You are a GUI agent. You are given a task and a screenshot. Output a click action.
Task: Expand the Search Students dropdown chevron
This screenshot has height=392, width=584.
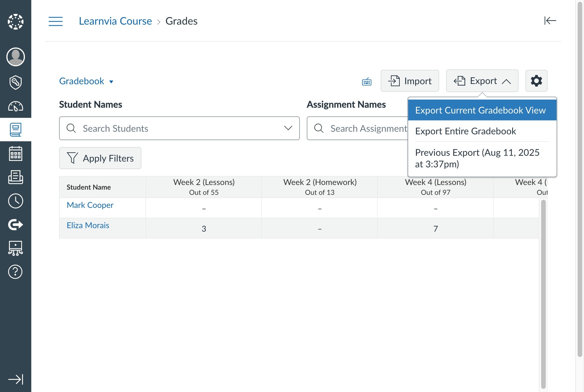click(288, 128)
